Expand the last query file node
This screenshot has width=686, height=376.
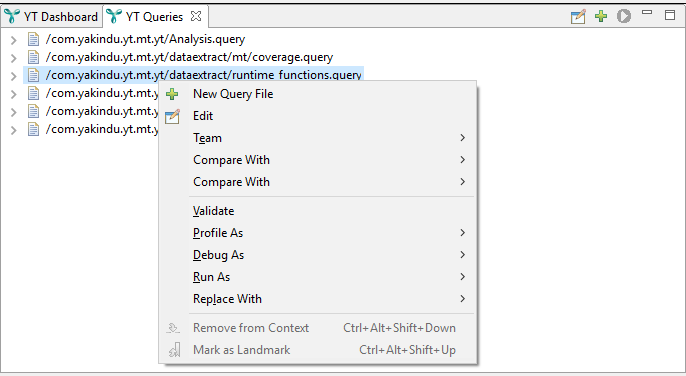tap(14, 130)
